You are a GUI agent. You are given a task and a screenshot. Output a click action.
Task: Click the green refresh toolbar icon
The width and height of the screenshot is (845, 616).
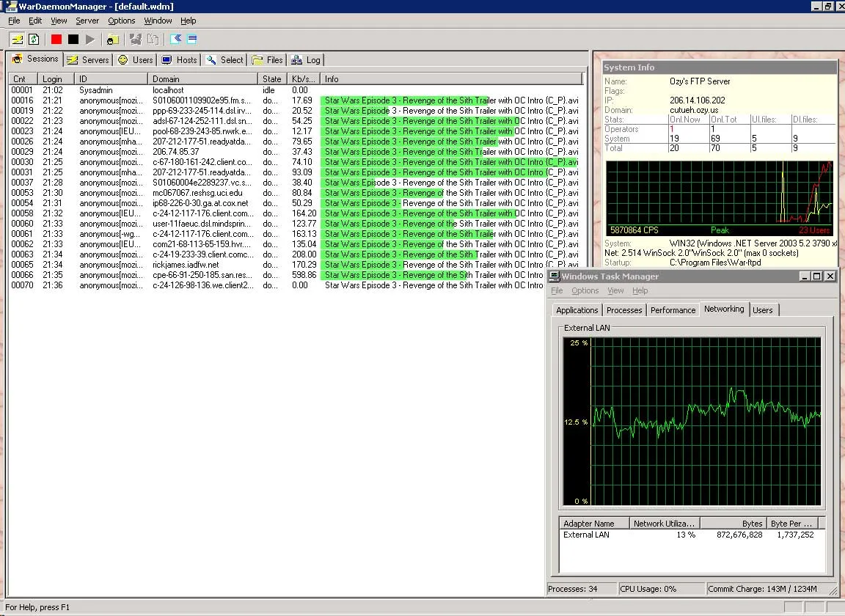[x=33, y=40]
